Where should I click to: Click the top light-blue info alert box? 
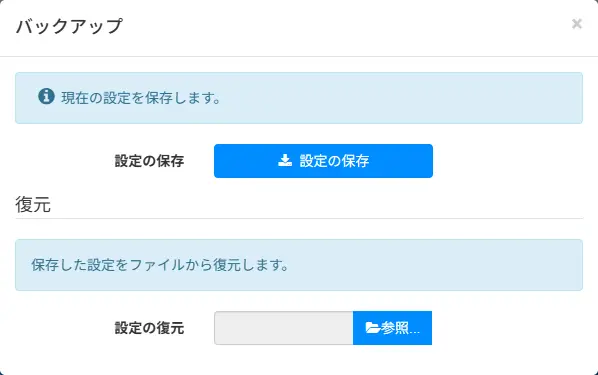[x=299, y=98]
